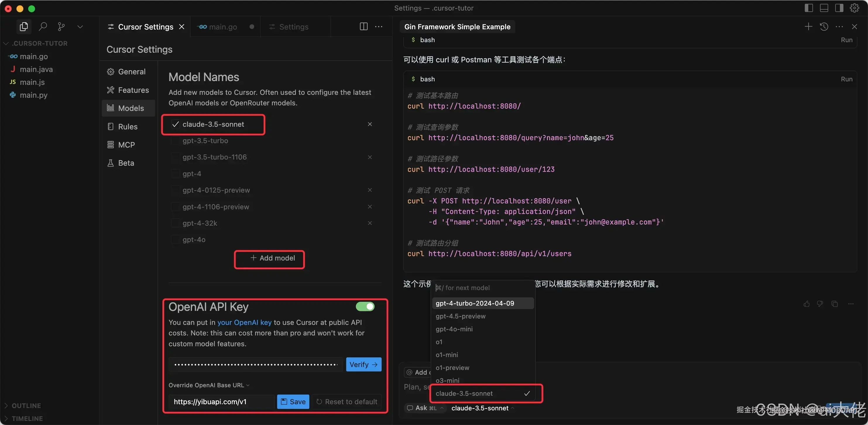Select gpt-4.5-preview from model list
The width and height of the screenshot is (868, 425).
[x=460, y=316]
